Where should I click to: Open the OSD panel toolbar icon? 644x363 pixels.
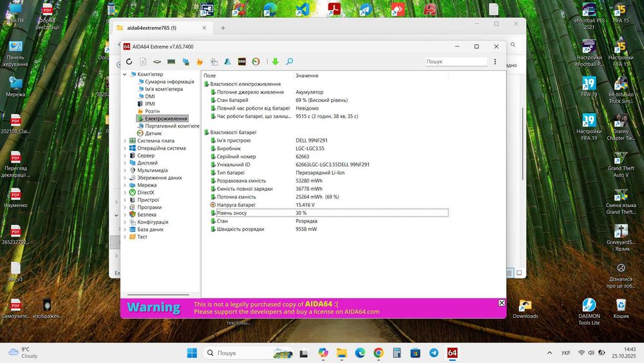242,62
